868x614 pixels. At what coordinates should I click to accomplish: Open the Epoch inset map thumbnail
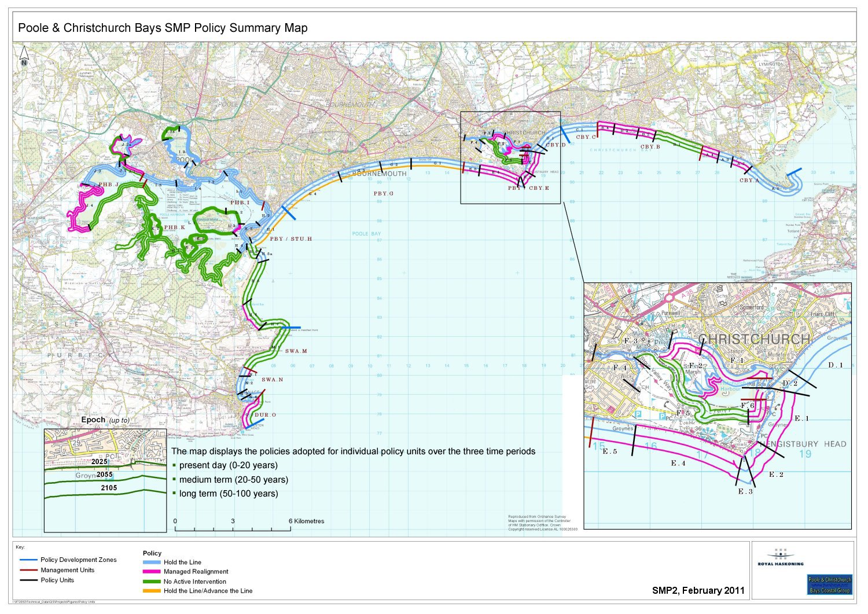[105, 480]
